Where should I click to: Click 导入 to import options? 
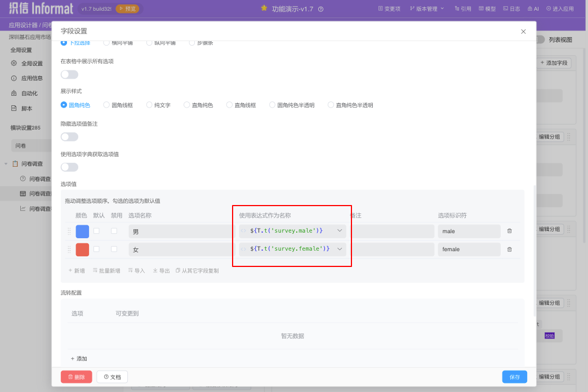[x=136, y=271]
